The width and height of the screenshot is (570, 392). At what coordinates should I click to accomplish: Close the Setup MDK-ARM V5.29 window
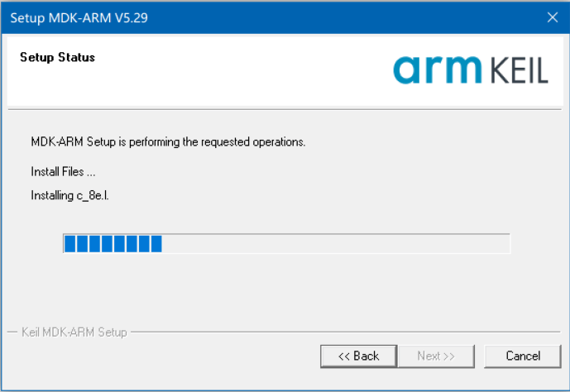[x=553, y=17]
